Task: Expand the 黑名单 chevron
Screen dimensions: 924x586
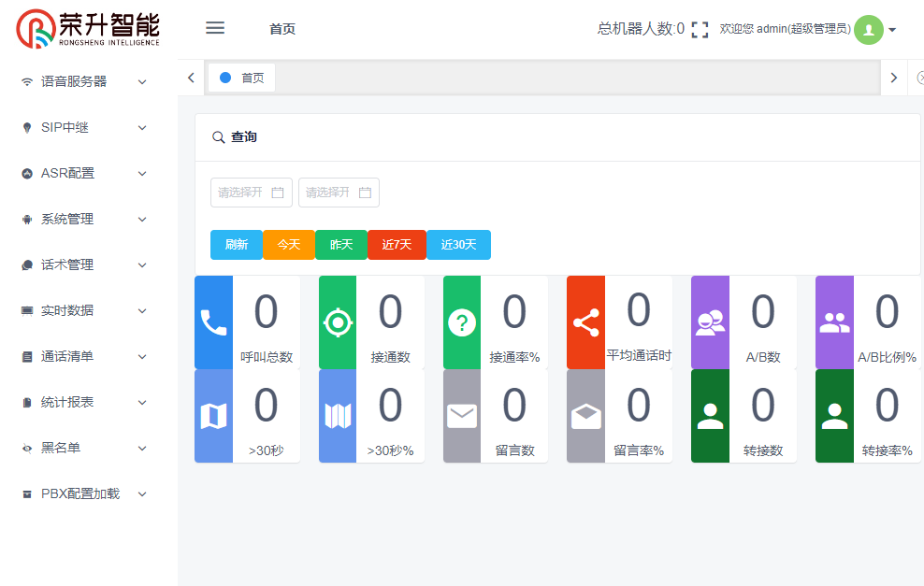Action: point(142,449)
